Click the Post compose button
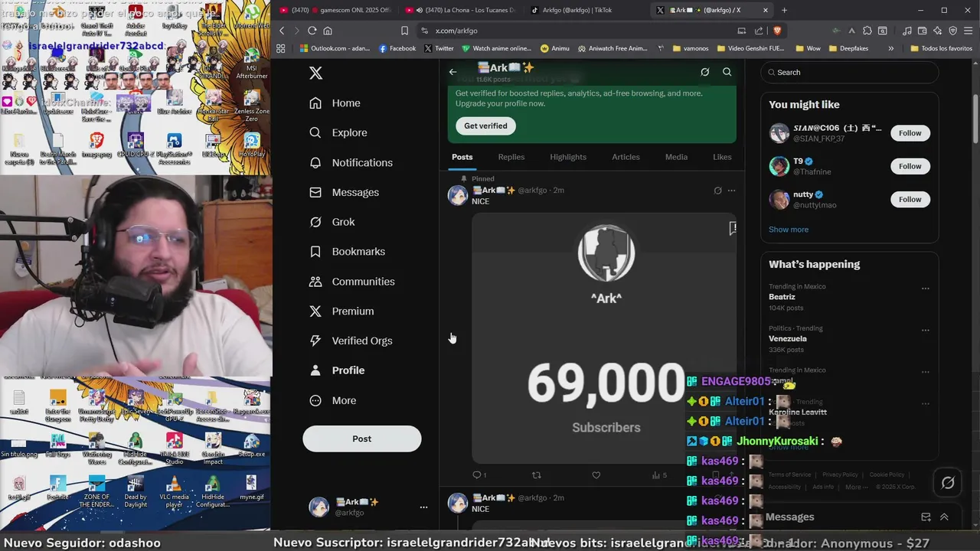Viewport: 980px width, 551px height. 361,439
